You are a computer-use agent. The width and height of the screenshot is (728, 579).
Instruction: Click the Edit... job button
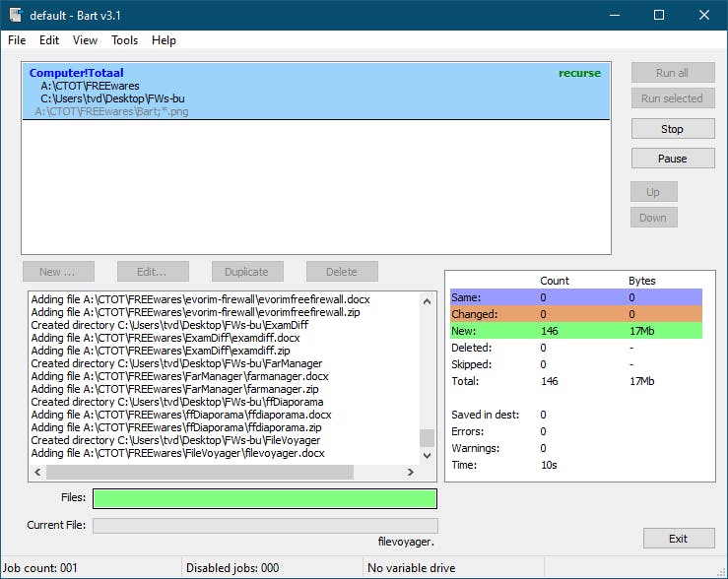(x=153, y=272)
